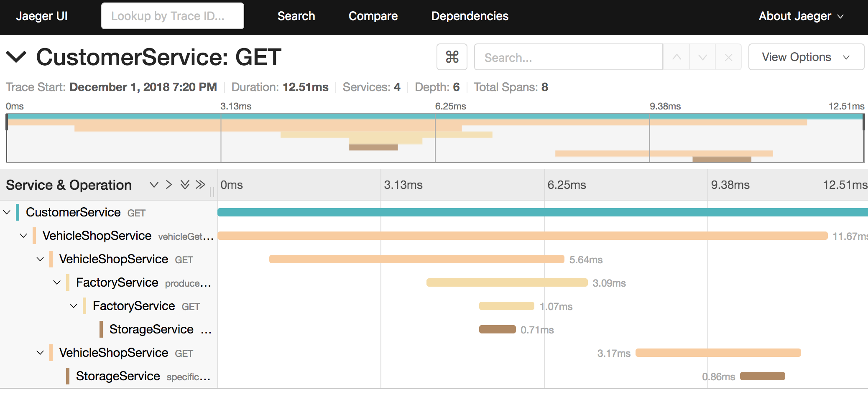Viewport: 868px width, 407px height.
Task: Open the View Options dropdown
Action: click(x=806, y=57)
